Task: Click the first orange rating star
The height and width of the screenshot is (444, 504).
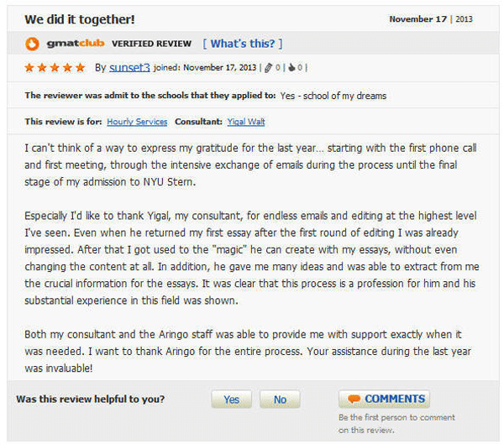Action: [29, 67]
